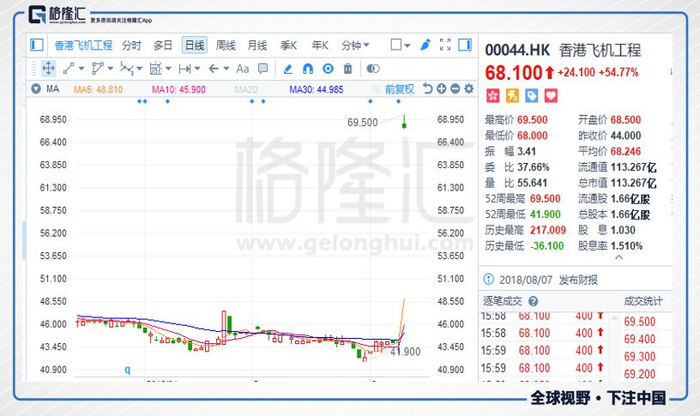Viewport: 700px width, 416px height.
Task: Click the 69.500 high price label
Action: (362, 122)
